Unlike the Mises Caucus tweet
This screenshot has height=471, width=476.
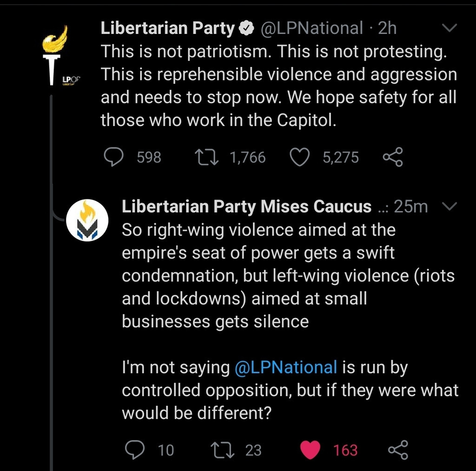coord(311,450)
